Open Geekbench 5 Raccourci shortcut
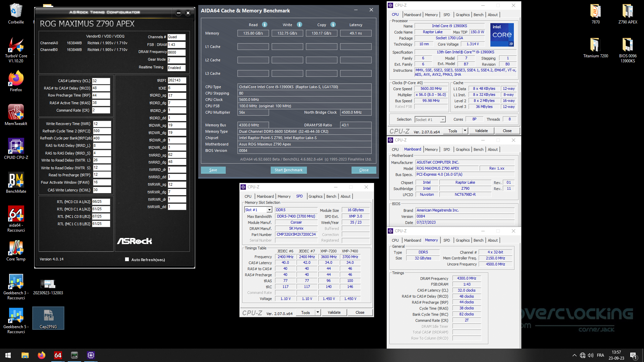The width and height of the screenshot is (644, 362). [16, 321]
